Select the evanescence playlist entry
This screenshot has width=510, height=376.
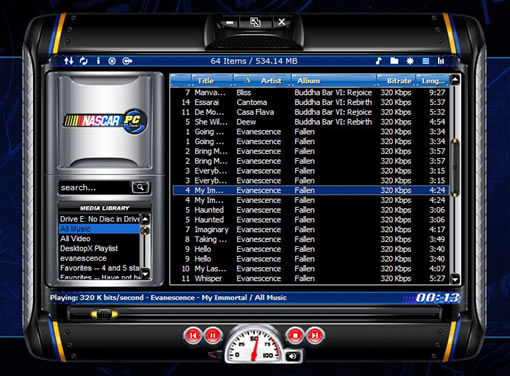click(83, 258)
